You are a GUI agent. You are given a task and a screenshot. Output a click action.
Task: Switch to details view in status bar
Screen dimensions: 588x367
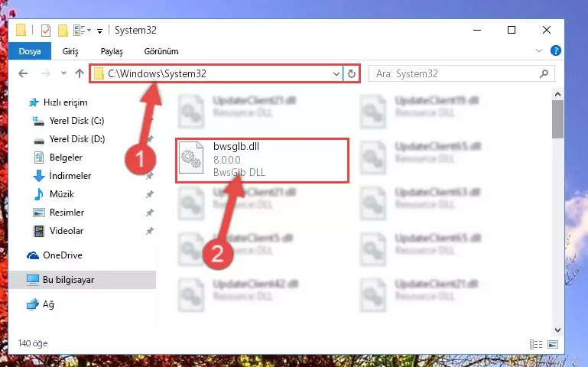click(536, 344)
